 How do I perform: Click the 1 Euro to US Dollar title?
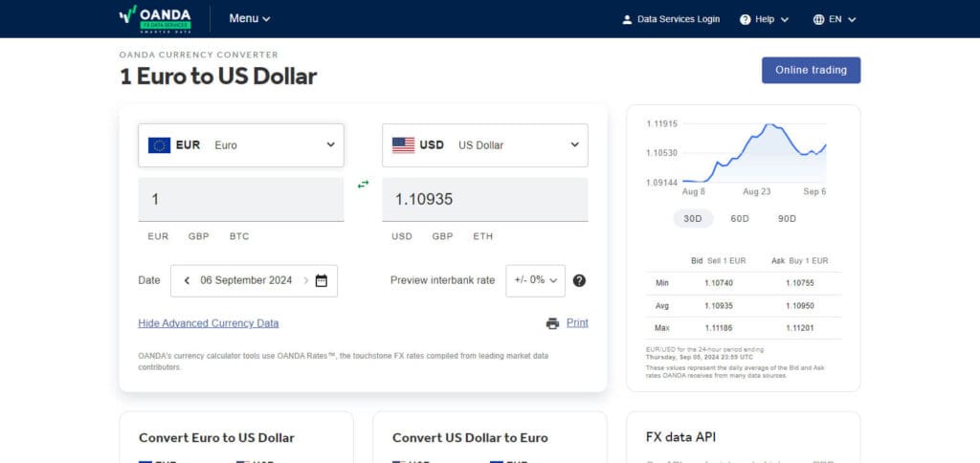[x=218, y=77]
